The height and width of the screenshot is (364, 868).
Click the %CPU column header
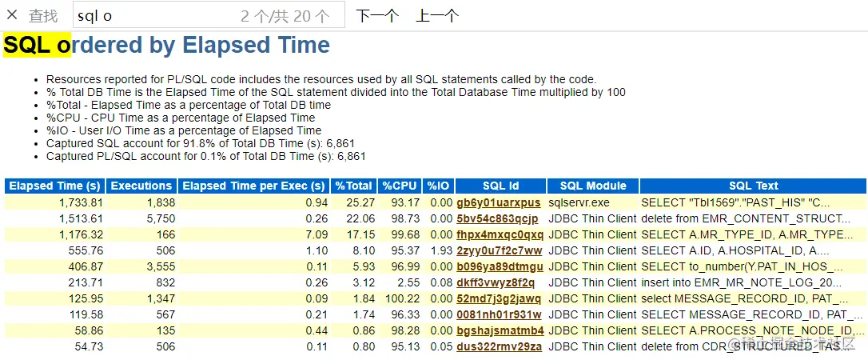tap(400, 186)
